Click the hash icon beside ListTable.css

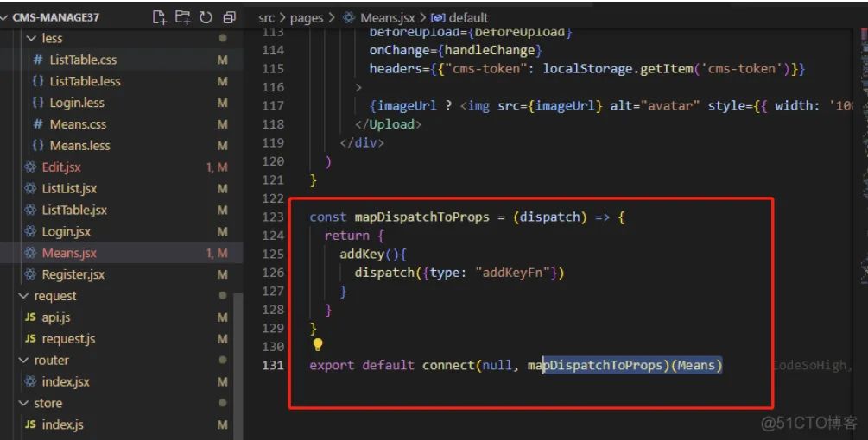(x=38, y=60)
